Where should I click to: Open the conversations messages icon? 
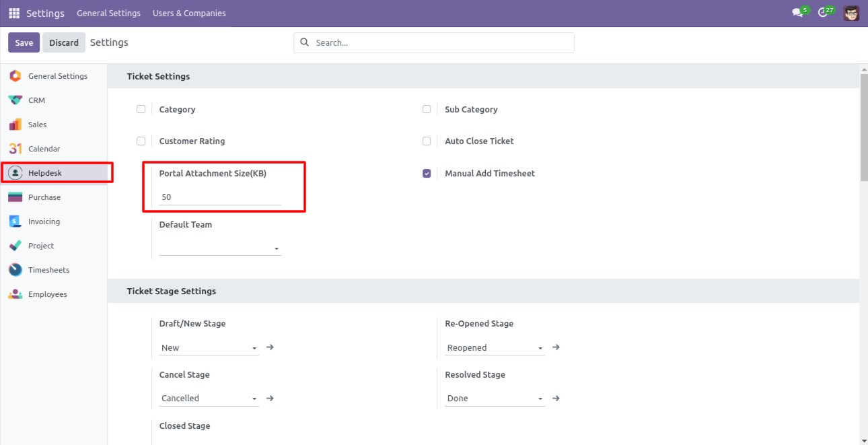click(x=798, y=13)
